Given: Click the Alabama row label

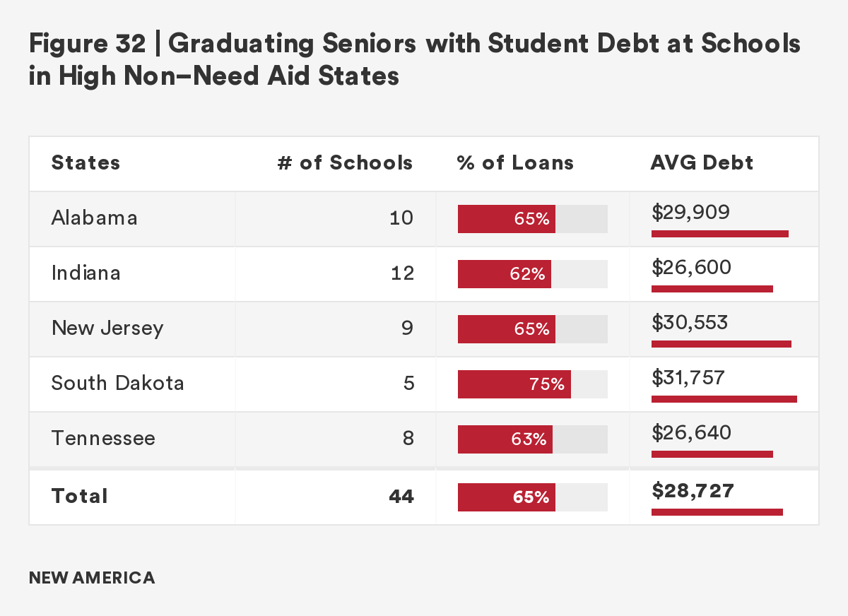Looking at the screenshot, I should pos(94,218).
